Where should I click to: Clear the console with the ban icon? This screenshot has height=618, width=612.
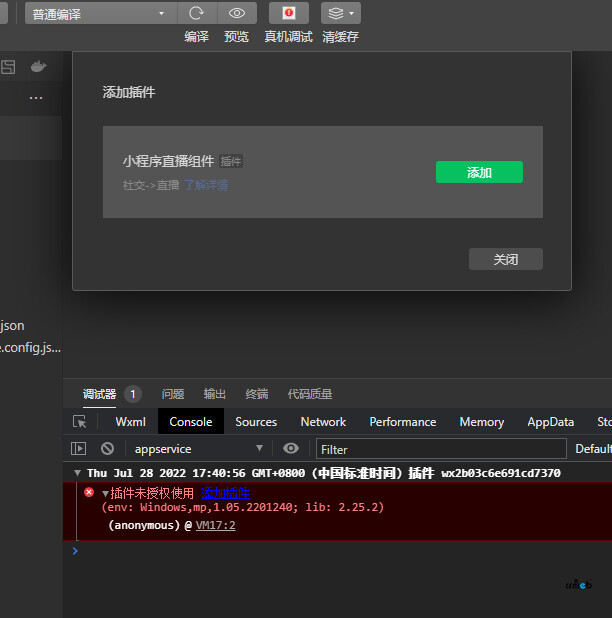(107, 449)
